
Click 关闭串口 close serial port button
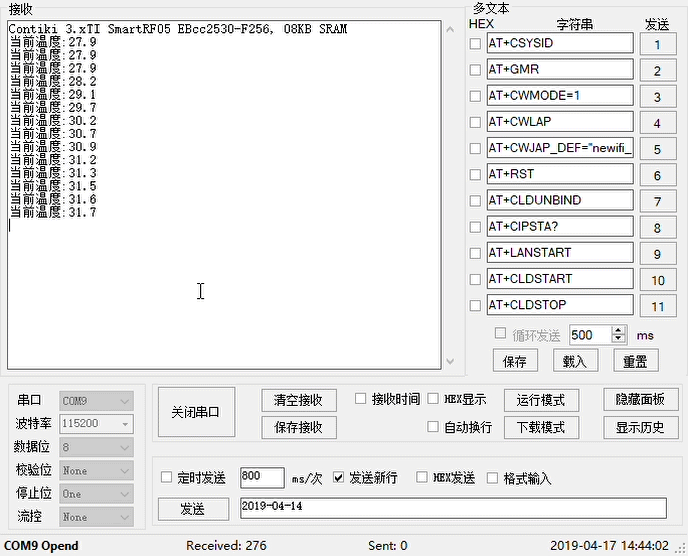196,412
